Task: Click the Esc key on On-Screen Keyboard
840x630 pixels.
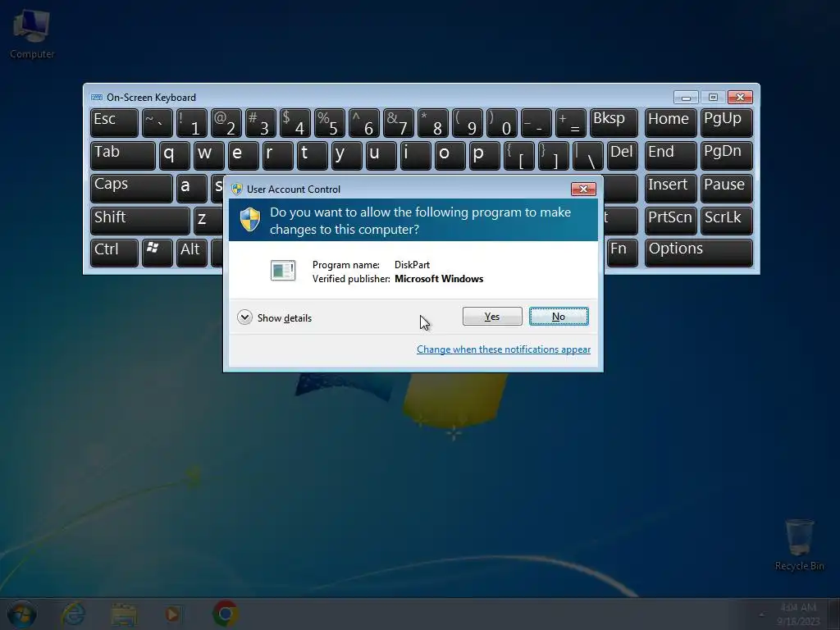Action: 115,123
